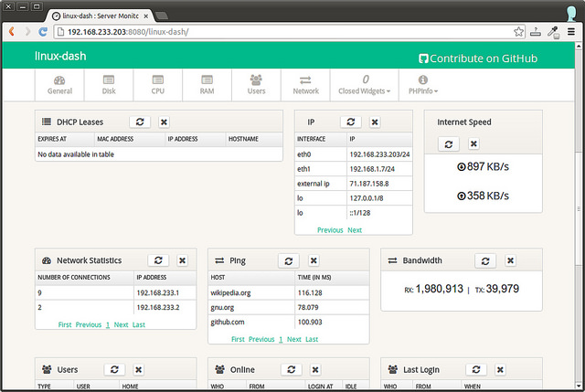The width and height of the screenshot is (585, 392).
Task: Switch to the Disk tab
Action: coord(109,85)
